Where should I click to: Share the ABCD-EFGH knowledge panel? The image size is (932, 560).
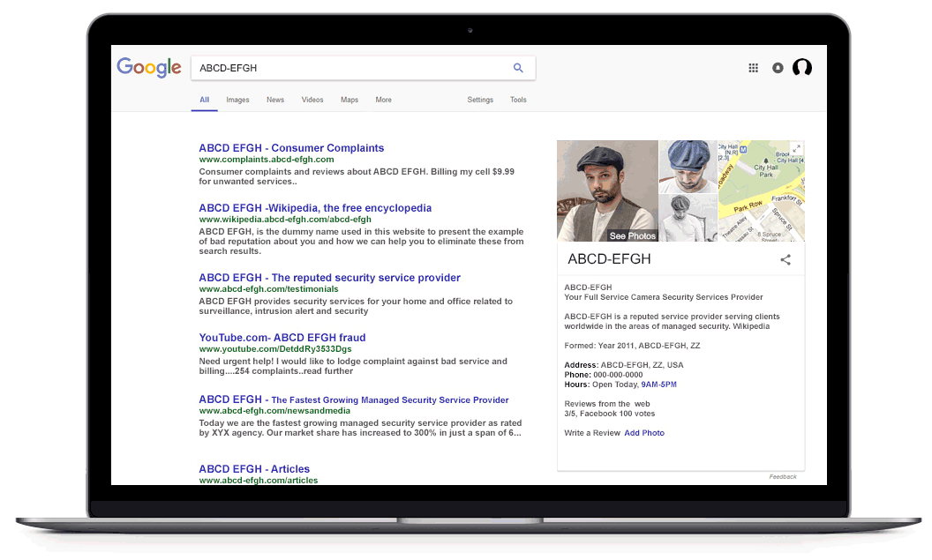pyautogui.click(x=785, y=259)
